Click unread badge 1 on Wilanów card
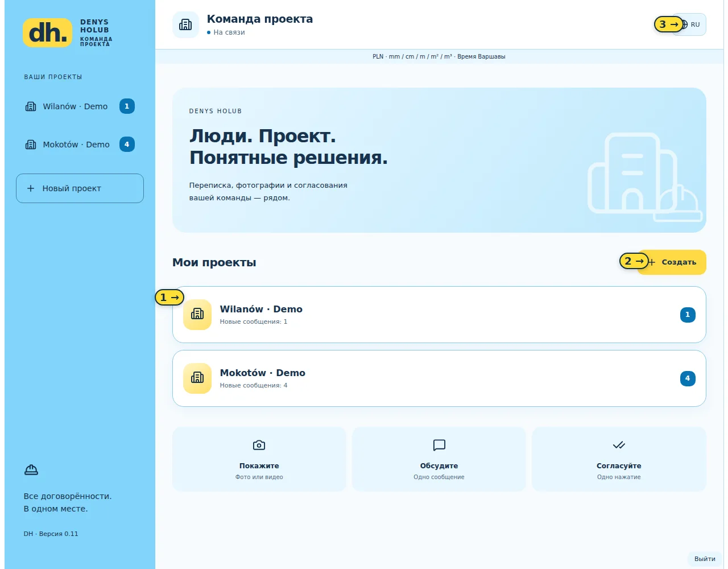Image resolution: width=728 pixels, height=569 pixels. tap(688, 315)
